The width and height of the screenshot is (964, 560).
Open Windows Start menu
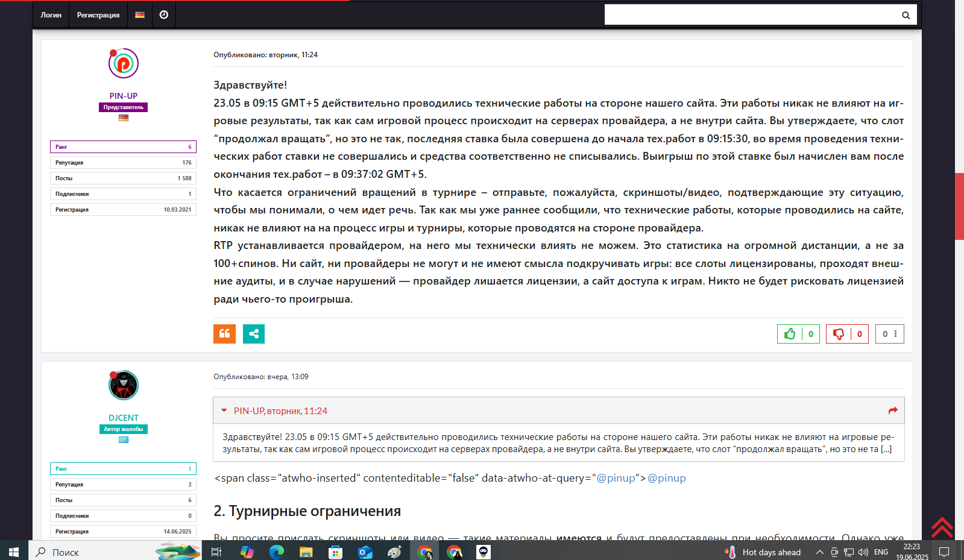14,552
